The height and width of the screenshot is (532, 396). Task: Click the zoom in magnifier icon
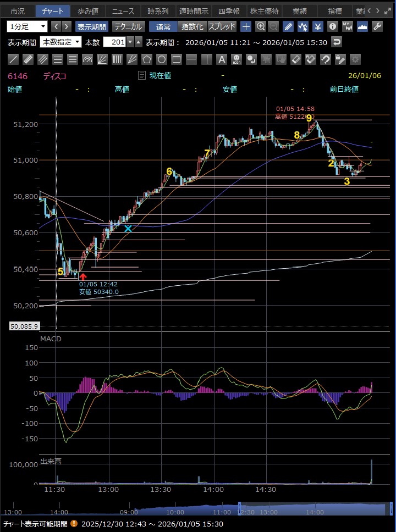coord(260,26)
